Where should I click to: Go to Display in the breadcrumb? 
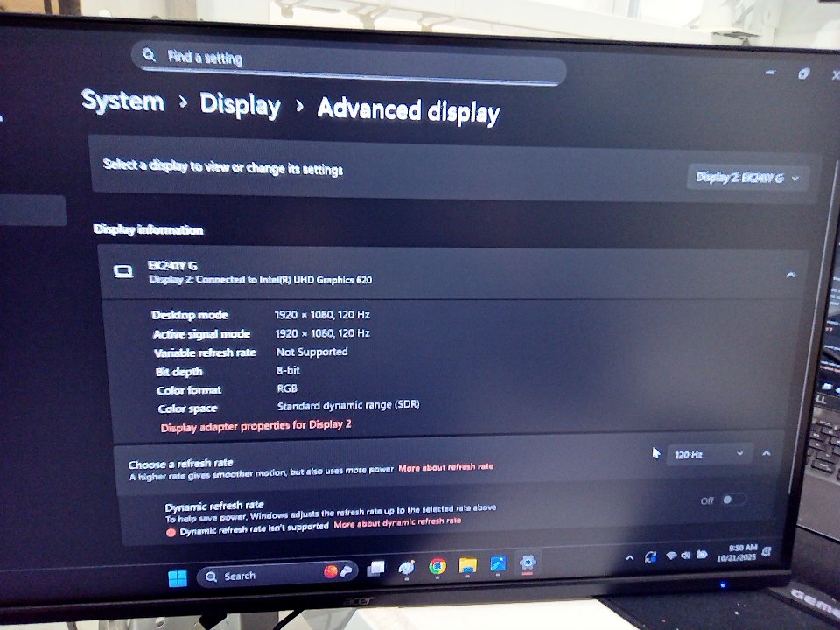tap(240, 105)
